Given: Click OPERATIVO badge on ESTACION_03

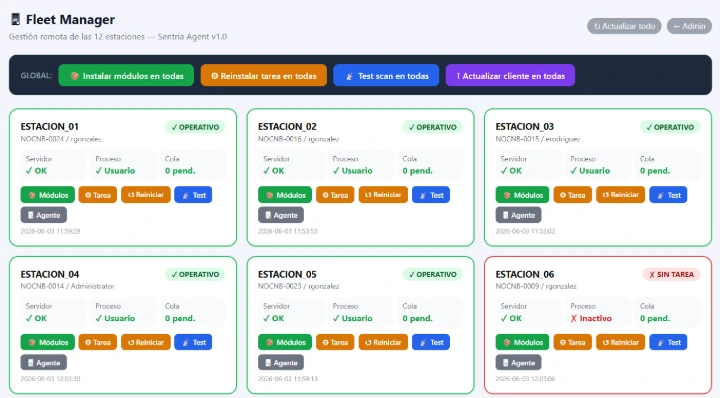Looking at the screenshot, I should (x=670, y=127).
